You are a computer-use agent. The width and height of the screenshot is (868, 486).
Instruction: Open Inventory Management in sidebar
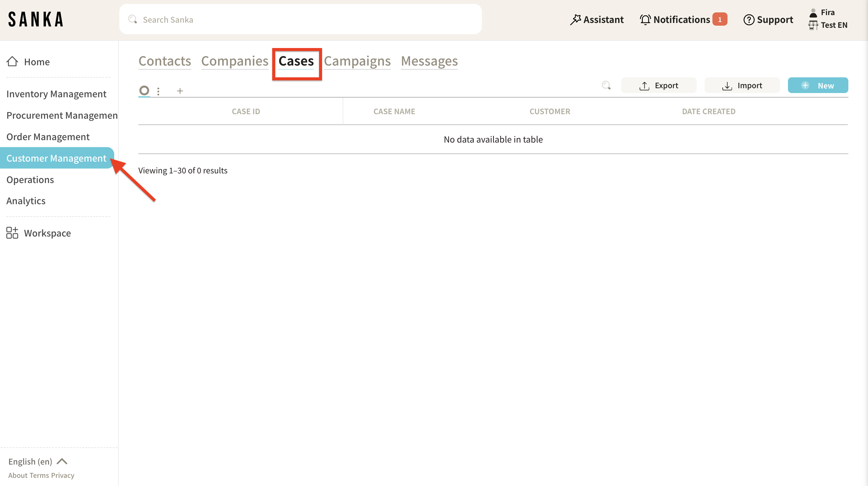click(x=56, y=94)
